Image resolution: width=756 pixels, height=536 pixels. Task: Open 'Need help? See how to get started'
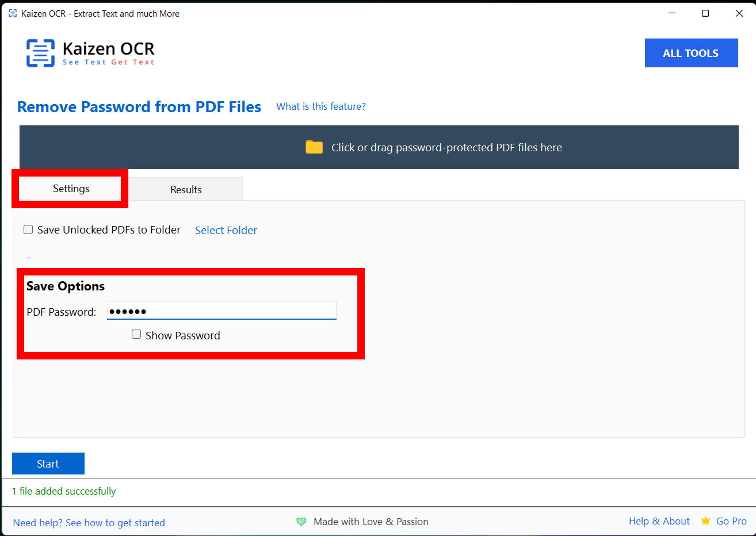(x=89, y=523)
